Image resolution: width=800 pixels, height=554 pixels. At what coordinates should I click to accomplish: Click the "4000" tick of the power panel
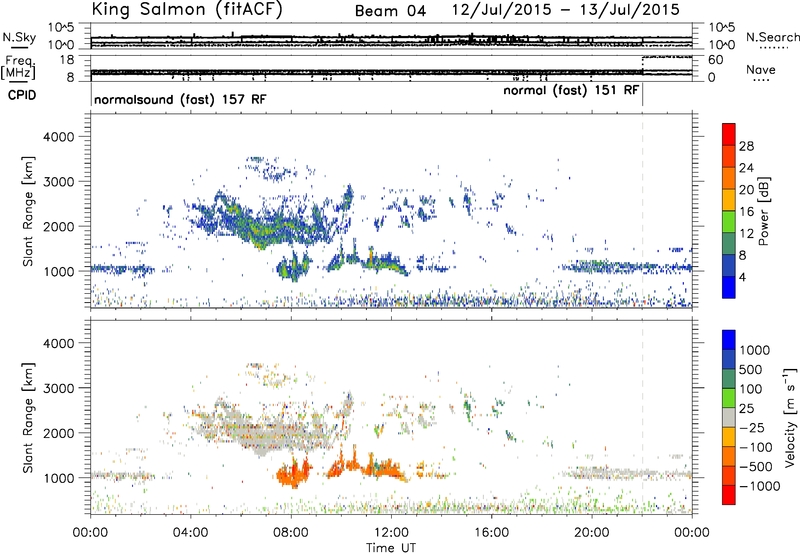point(58,137)
